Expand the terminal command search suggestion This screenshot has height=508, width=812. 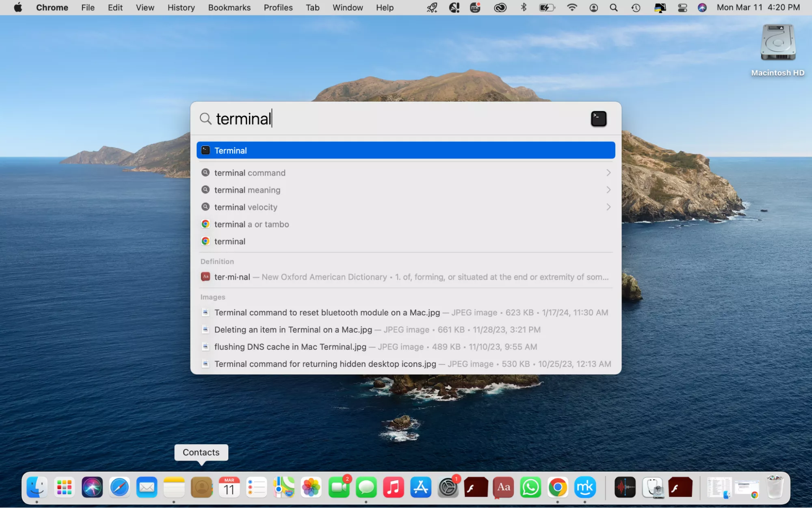[608, 173]
